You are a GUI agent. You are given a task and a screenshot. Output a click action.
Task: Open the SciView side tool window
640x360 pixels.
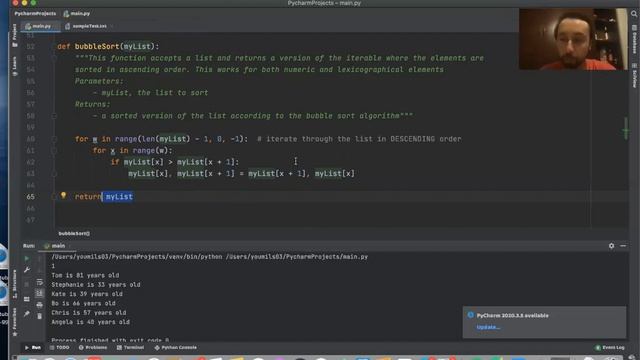coord(634,76)
